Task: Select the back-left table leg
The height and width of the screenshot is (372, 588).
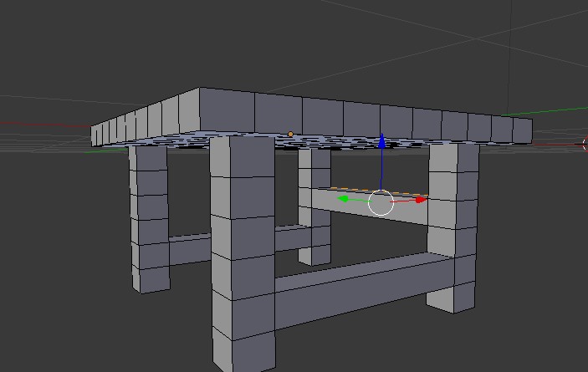Action: click(x=148, y=217)
